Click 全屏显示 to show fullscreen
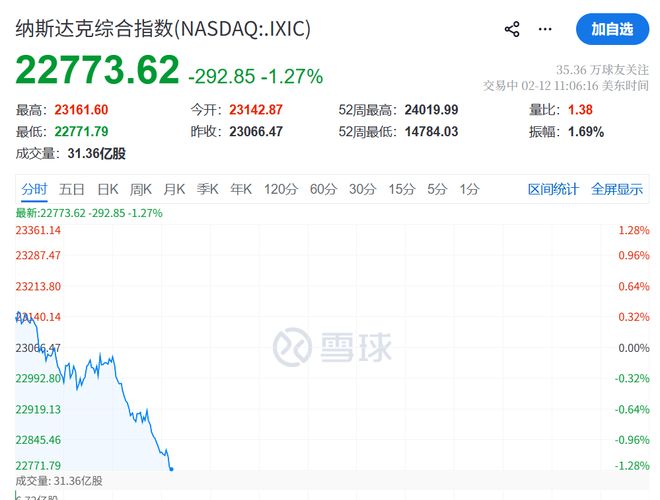Viewport: 660px width, 500px height. click(x=617, y=189)
